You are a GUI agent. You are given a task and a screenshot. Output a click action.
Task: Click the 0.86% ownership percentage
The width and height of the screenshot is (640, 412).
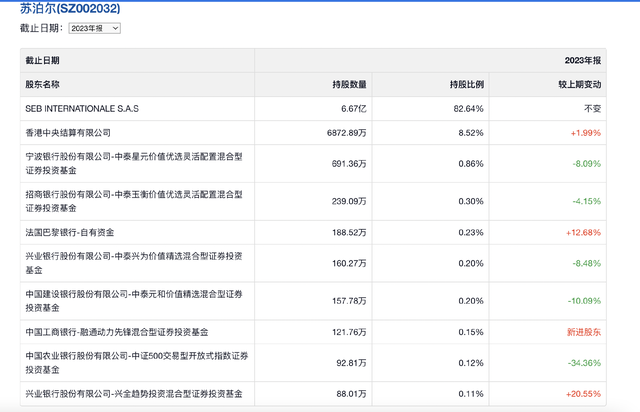click(471, 164)
